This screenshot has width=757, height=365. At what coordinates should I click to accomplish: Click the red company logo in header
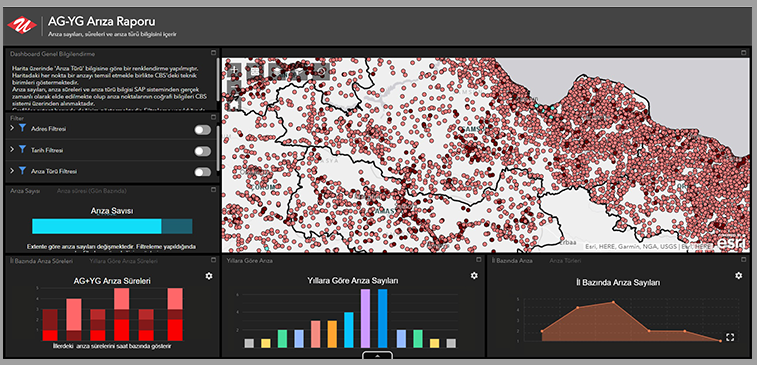coord(22,26)
